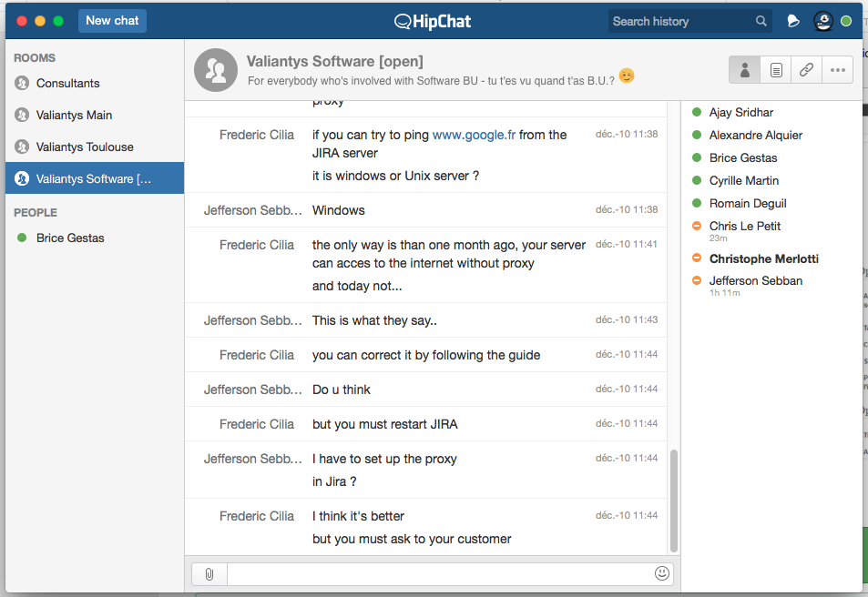Click the Valiantys Toulouse room icon

(22, 147)
